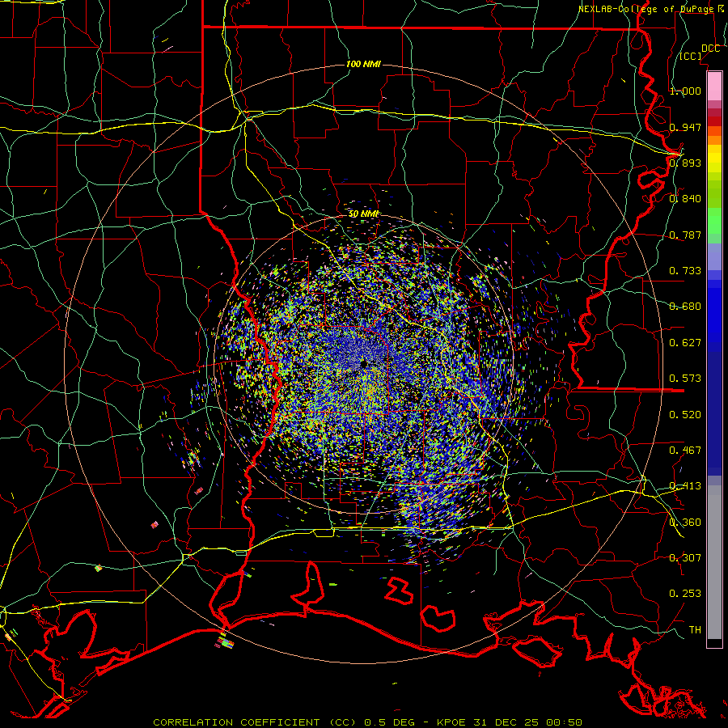Click the 0.840 legend value
Image resolution: width=728 pixels, height=728 pixels.
tap(685, 199)
